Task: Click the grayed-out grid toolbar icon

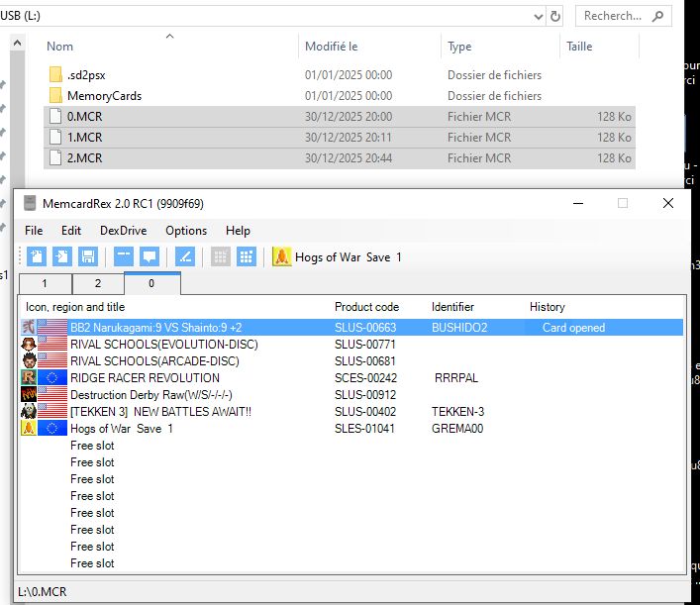Action: click(x=221, y=256)
